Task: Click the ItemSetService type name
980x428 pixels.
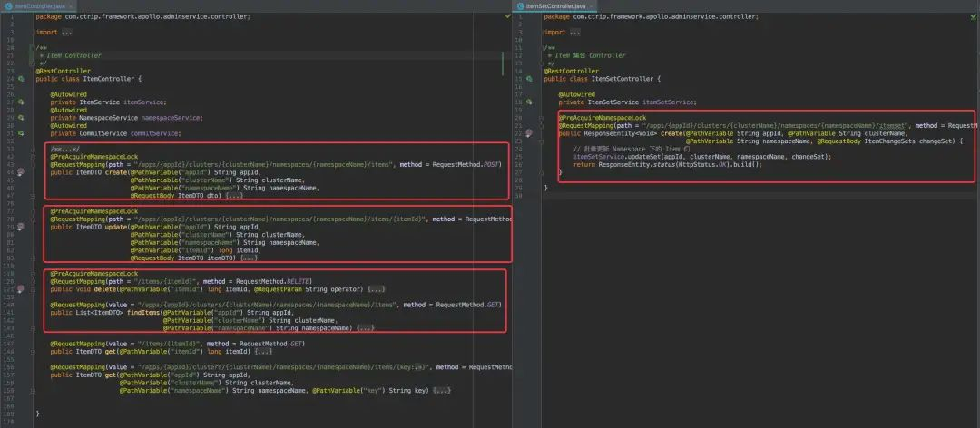Action: pyautogui.click(x=612, y=102)
